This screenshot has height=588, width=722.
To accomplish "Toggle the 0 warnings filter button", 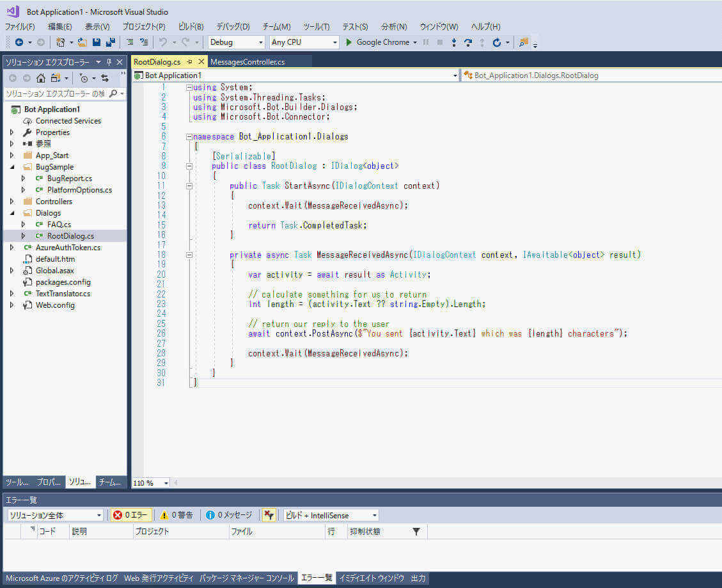I will 177,514.
